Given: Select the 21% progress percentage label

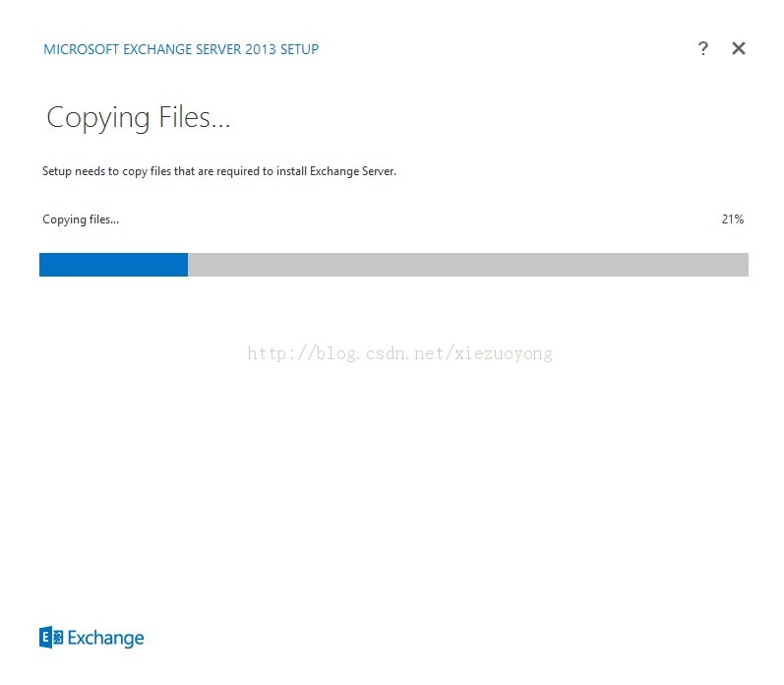Looking at the screenshot, I should click(732, 219).
